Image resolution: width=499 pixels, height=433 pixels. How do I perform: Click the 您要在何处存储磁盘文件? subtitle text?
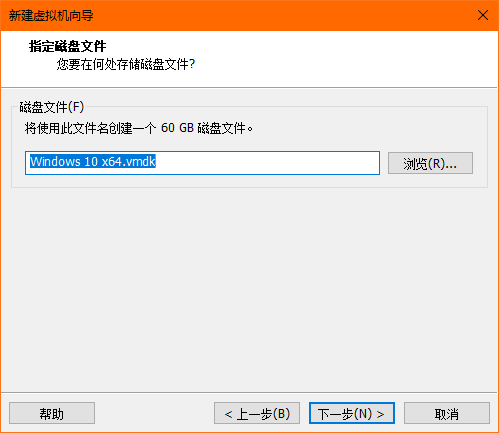(x=126, y=64)
